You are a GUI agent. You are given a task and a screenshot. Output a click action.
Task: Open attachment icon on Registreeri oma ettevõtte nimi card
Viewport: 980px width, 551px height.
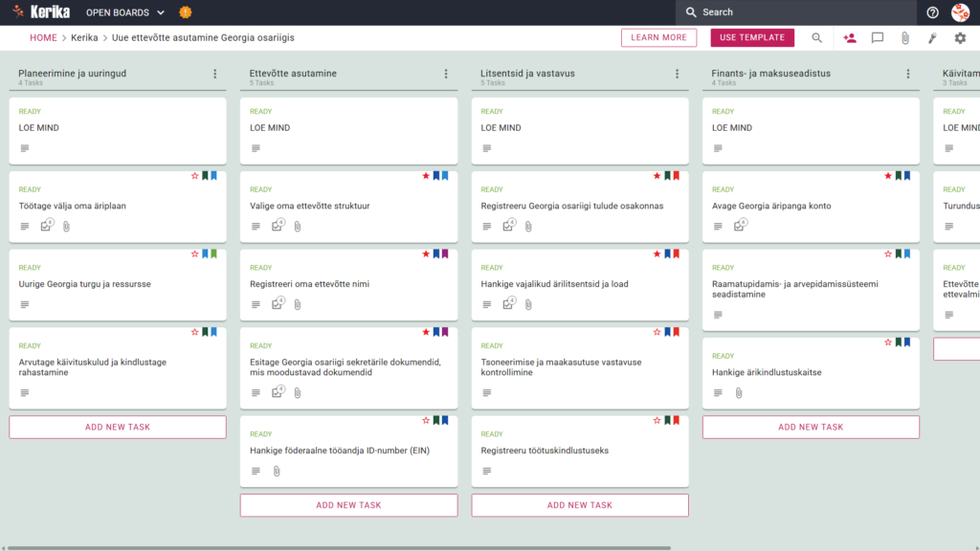(298, 304)
